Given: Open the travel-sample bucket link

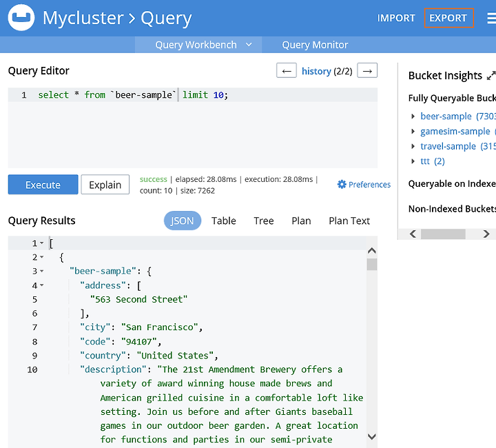Looking at the screenshot, I should [448, 146].
